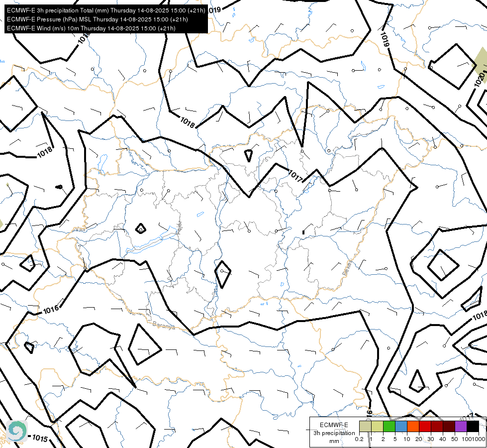
Task: Pick the pale yellow 1–2 mm legend swatch
Action: coord(377,427)
